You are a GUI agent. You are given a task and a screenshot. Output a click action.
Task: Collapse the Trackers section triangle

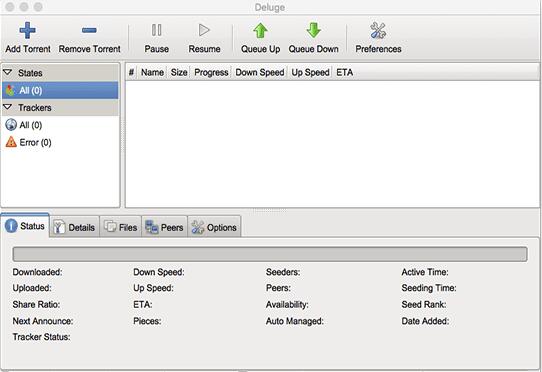(x=8, y=107)
